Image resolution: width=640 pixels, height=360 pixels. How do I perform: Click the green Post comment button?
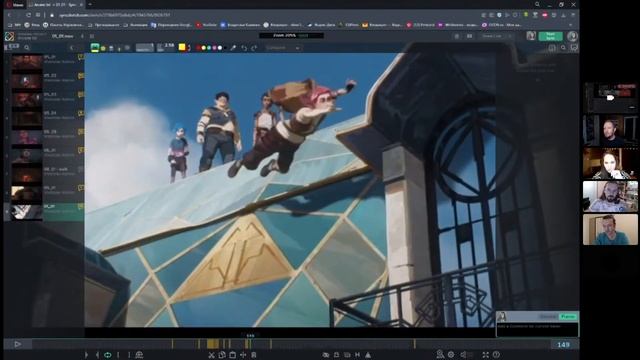(568, 316)
